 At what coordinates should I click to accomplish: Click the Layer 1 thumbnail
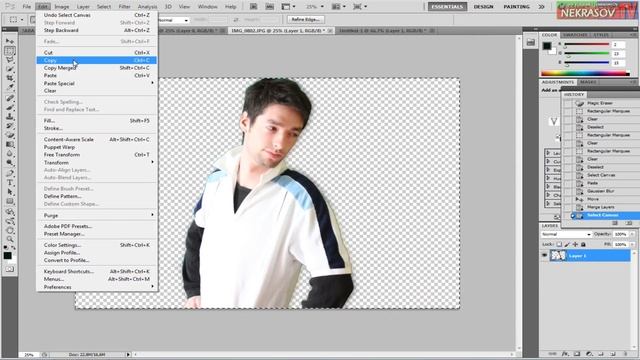click(558, 256)
